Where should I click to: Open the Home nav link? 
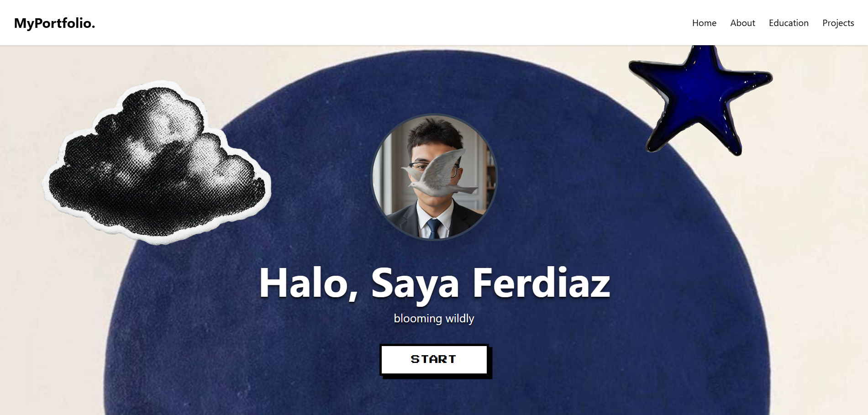tap(704, 23)
